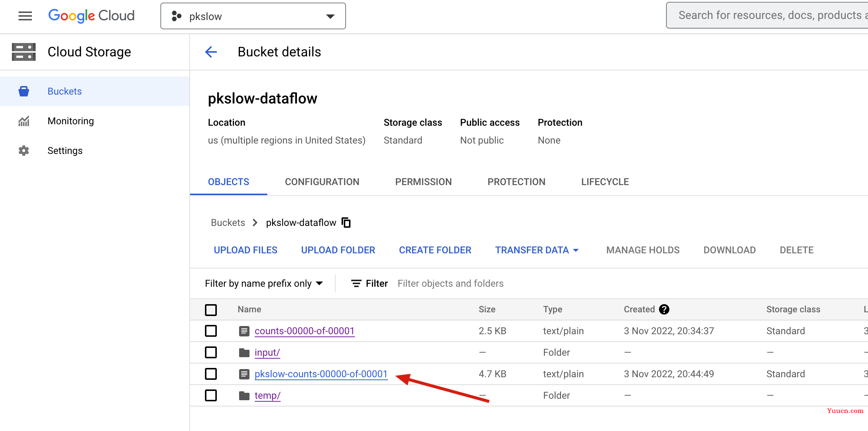Open the counts-00000-of-00001 file link
Viewport: 868px width, 431px height.
(304, 331)
